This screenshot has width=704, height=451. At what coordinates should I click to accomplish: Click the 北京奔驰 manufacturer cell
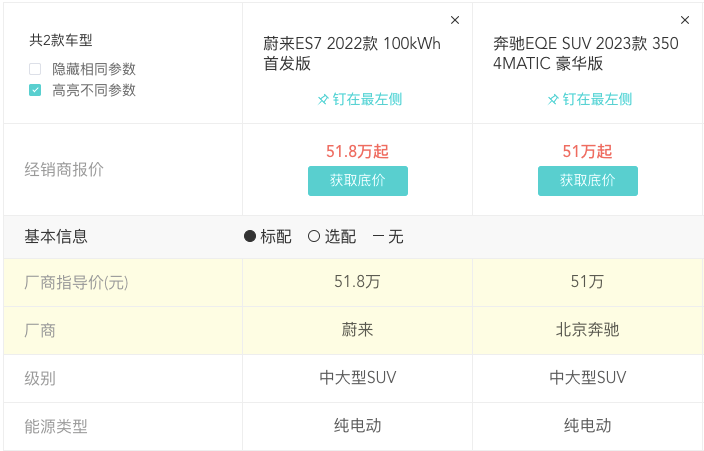tap(587, 330)
